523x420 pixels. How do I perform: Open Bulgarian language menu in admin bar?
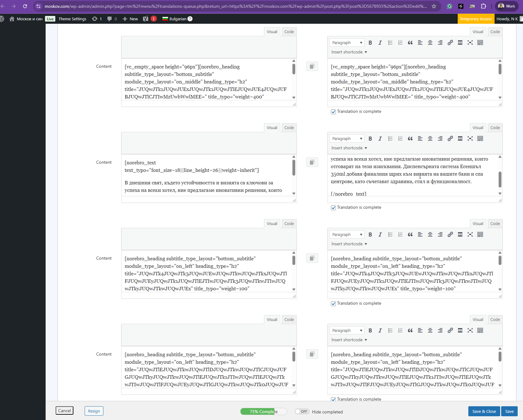coord(177,19)
